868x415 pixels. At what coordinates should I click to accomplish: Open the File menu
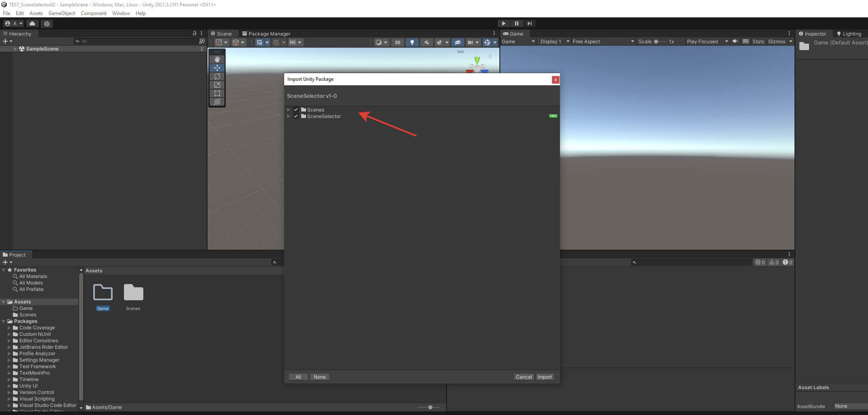point(6,13)
